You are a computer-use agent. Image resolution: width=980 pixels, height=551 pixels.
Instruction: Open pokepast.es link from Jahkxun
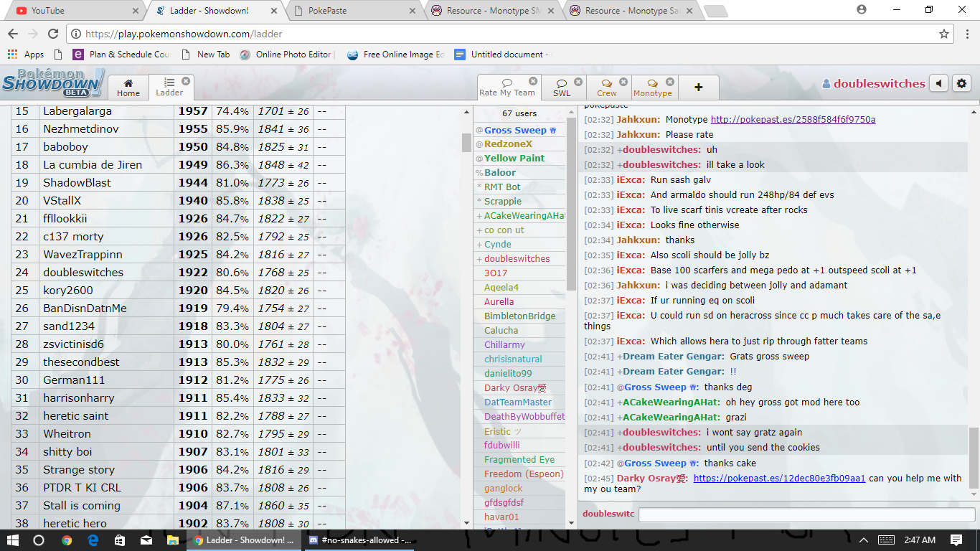coord(793,120)
